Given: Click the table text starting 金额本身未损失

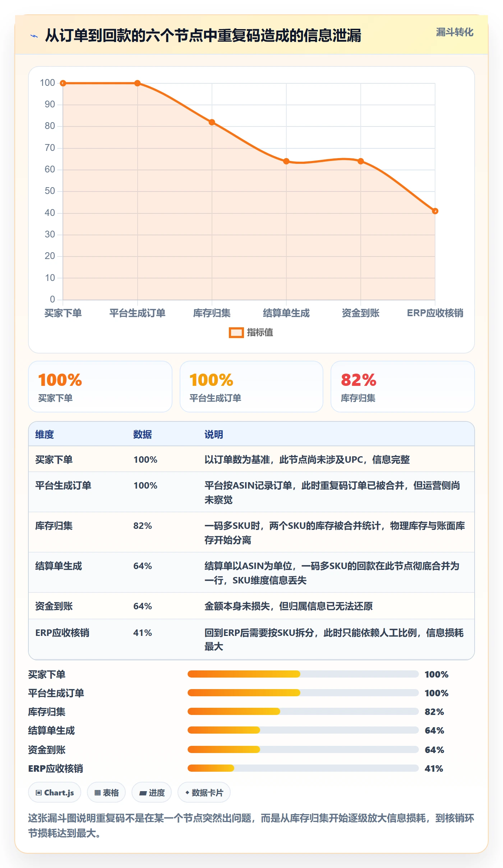Looking at the screenshot, I should [x=289, y=606].
